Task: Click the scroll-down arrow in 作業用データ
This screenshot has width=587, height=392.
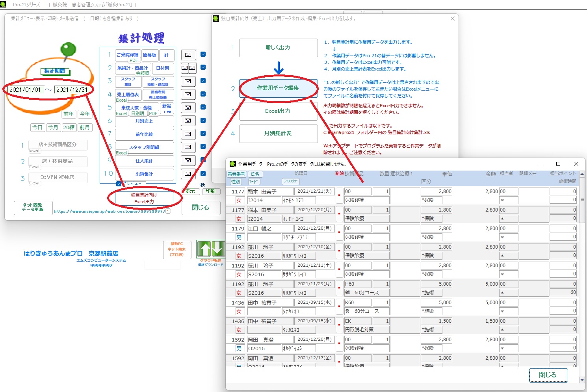Action: click(x=582, y=380)
